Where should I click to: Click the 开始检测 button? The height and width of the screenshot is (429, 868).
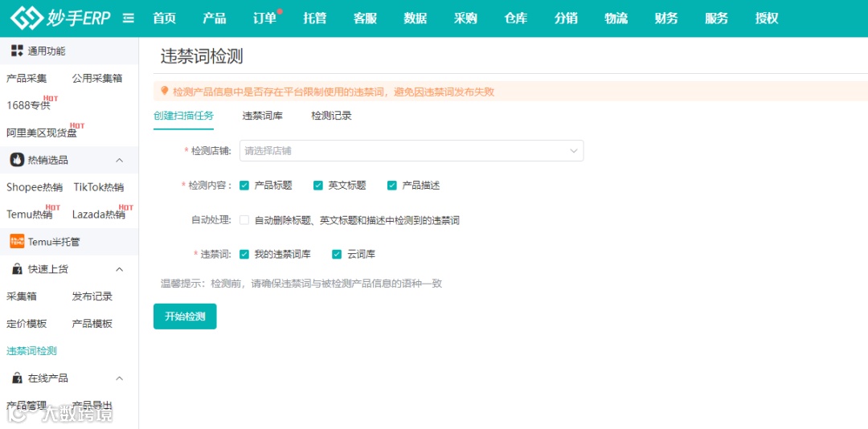[185, 317]
